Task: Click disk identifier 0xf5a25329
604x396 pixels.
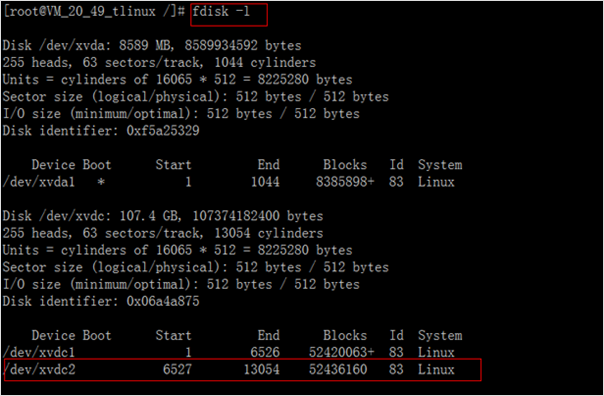Action: pyautogui.click(x=163, y=131)
